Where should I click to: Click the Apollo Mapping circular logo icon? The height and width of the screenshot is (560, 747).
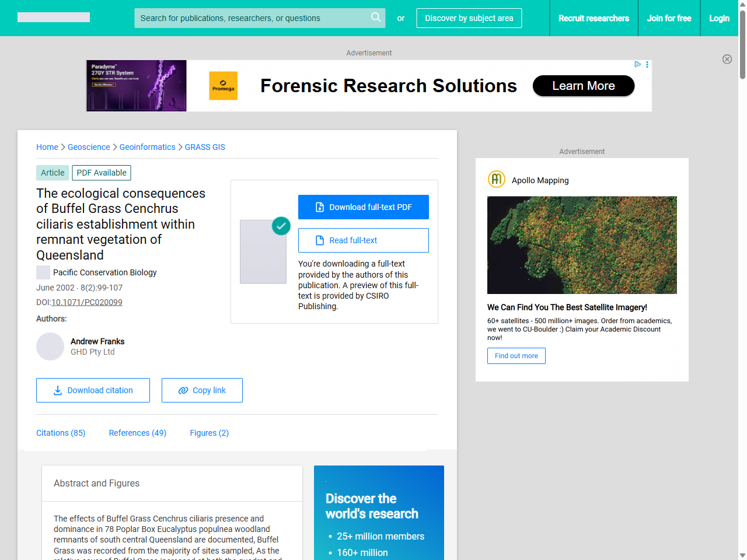pyautogui.click(x=496, y=179)
